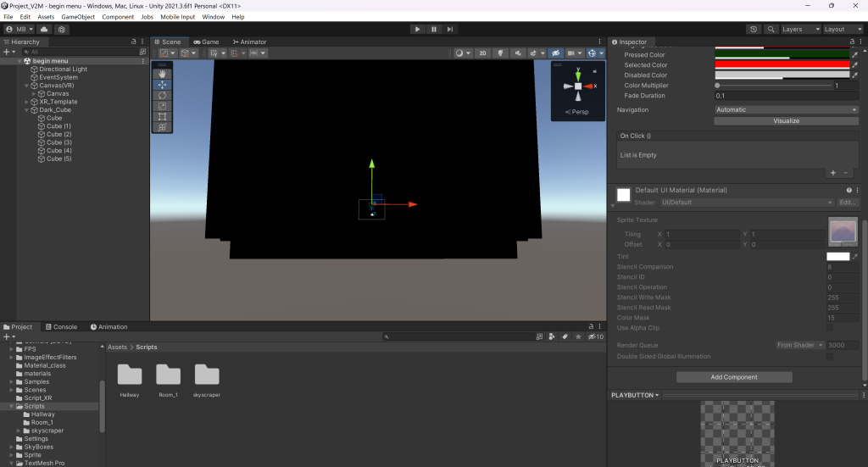The image size is (868, 467).
Task: Click the Visualize button
Action: (x=786, y=120)
